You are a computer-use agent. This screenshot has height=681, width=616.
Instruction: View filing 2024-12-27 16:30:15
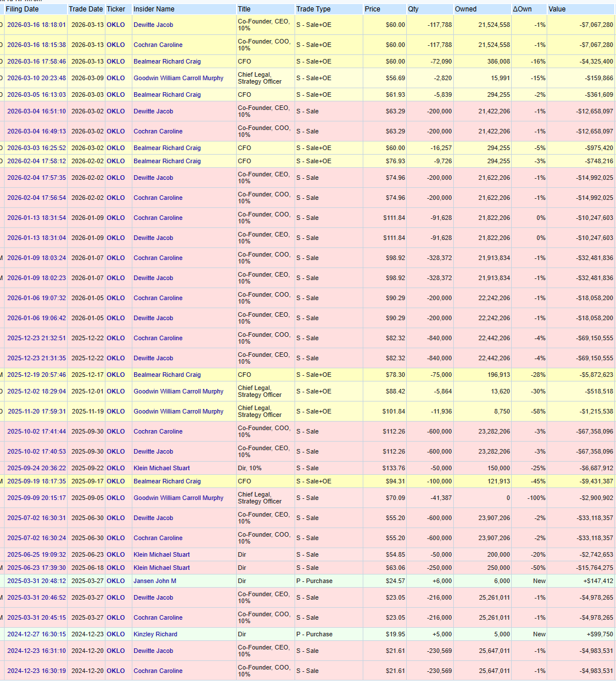pyautogui.click(x=37, y=634)
